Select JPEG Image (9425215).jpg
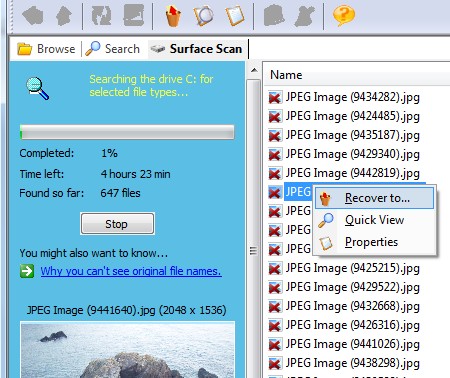 (353, 268)
